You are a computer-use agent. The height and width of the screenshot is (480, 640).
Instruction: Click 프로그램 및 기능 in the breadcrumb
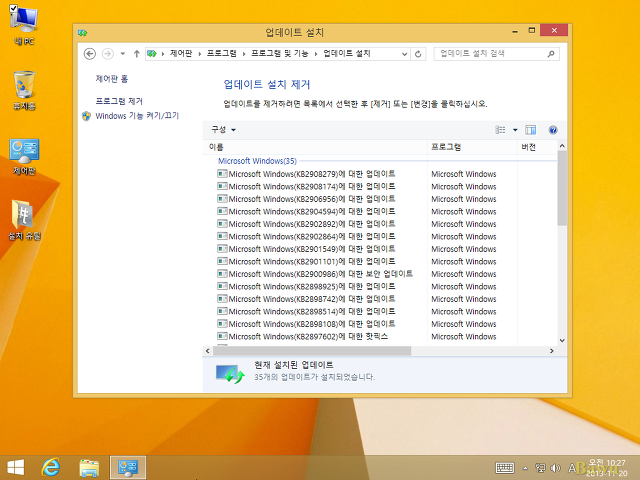coord(280,53)
